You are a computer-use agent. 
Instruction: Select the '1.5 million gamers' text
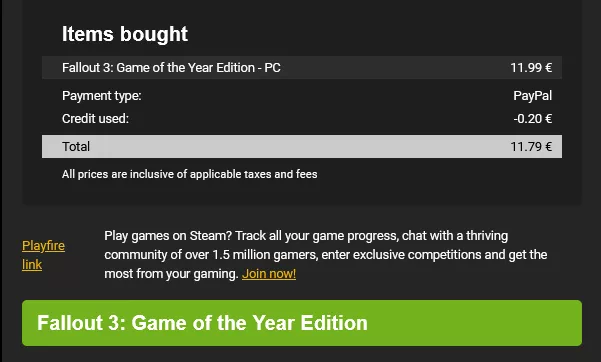tap(265, 255)
